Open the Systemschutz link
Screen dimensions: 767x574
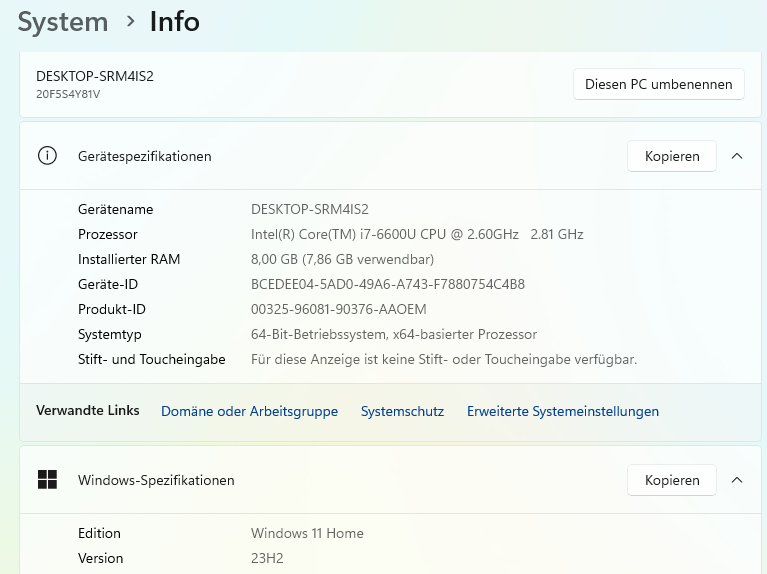click(x=403, y=411)
